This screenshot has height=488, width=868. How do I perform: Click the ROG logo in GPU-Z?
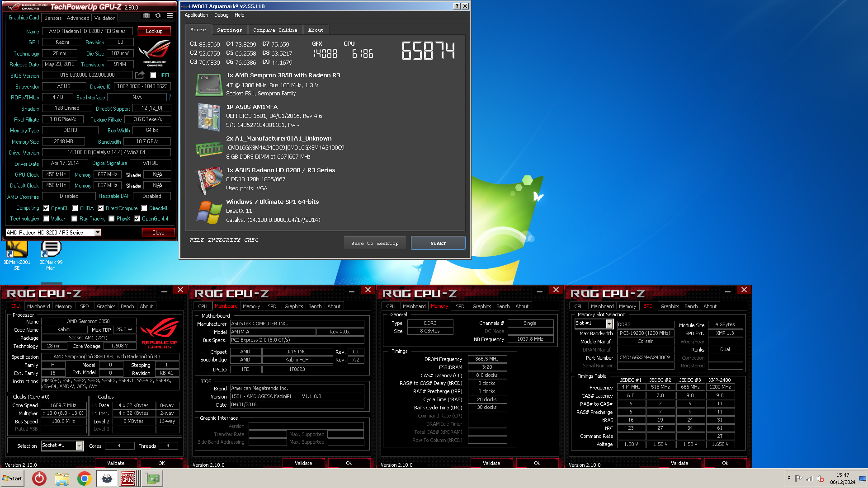[x=155, y=53]
